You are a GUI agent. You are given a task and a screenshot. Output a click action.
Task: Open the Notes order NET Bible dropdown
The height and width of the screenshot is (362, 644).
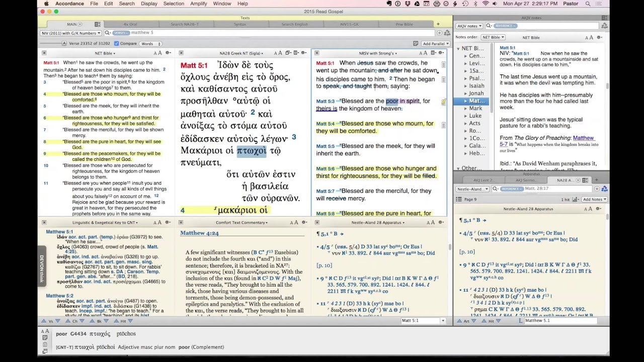pyautogui.click(x=493, y=37)
